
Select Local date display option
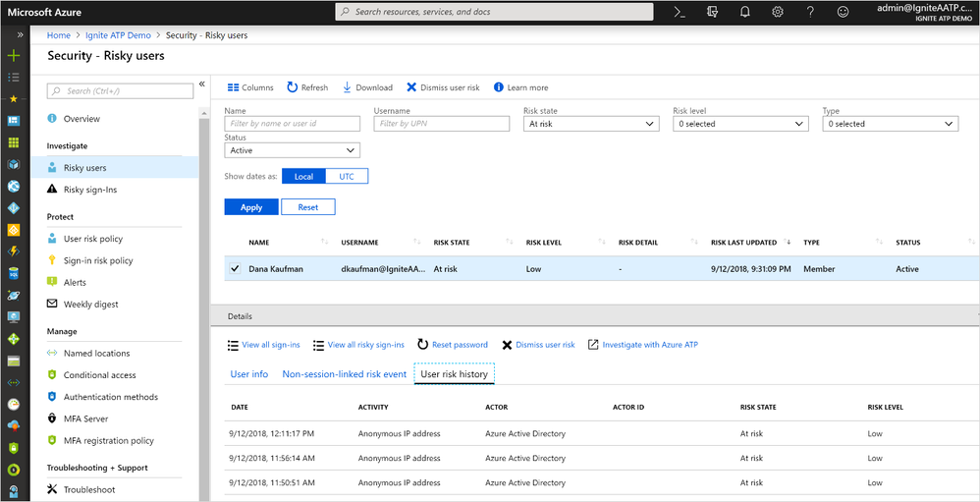(x=303, y=176)
